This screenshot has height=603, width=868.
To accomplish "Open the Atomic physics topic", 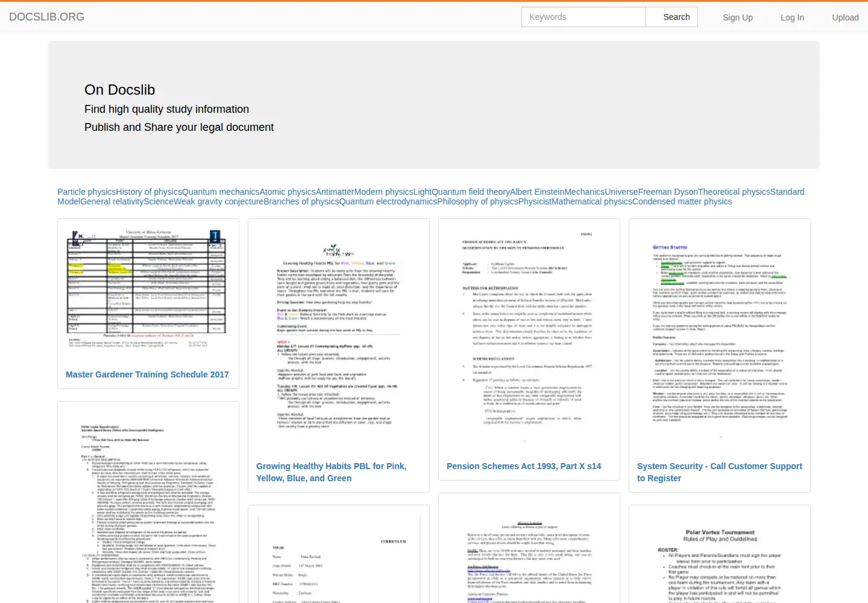I will 288,192.
